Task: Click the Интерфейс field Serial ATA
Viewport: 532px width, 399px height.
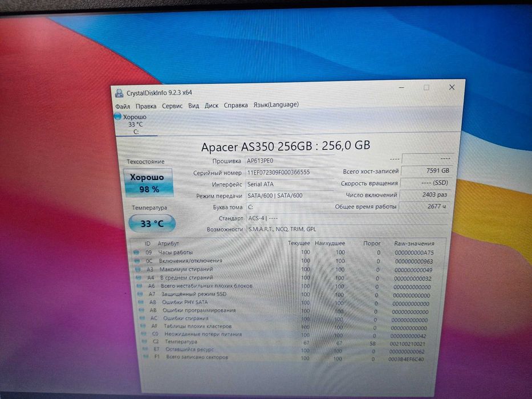Action: 290,184
